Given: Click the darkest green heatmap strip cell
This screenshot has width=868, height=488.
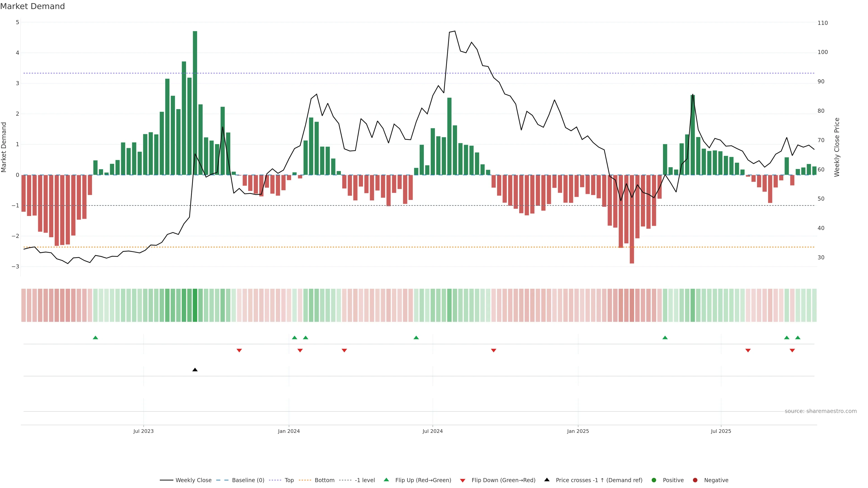Looking at the screenshot, I should click(195, 305).
